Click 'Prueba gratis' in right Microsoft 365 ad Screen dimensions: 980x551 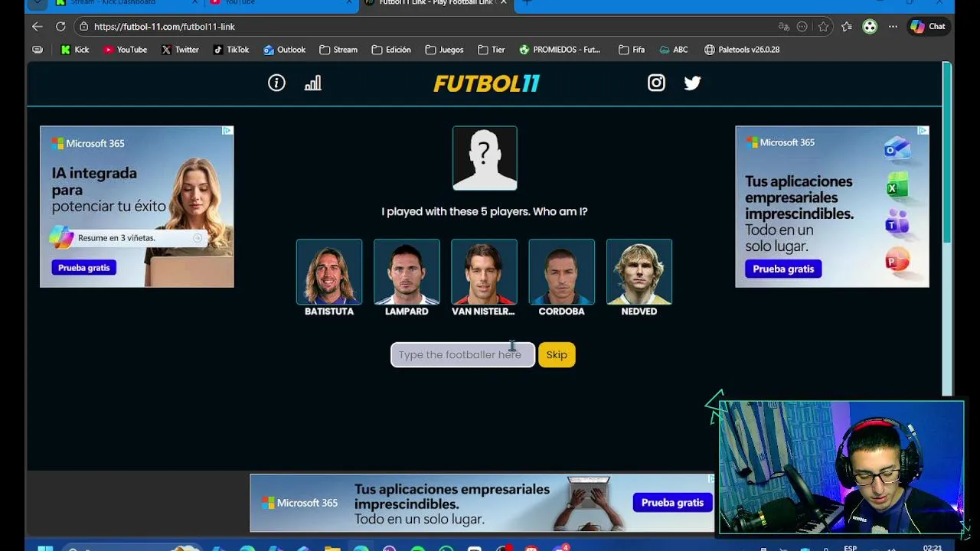tap(783, 269)
